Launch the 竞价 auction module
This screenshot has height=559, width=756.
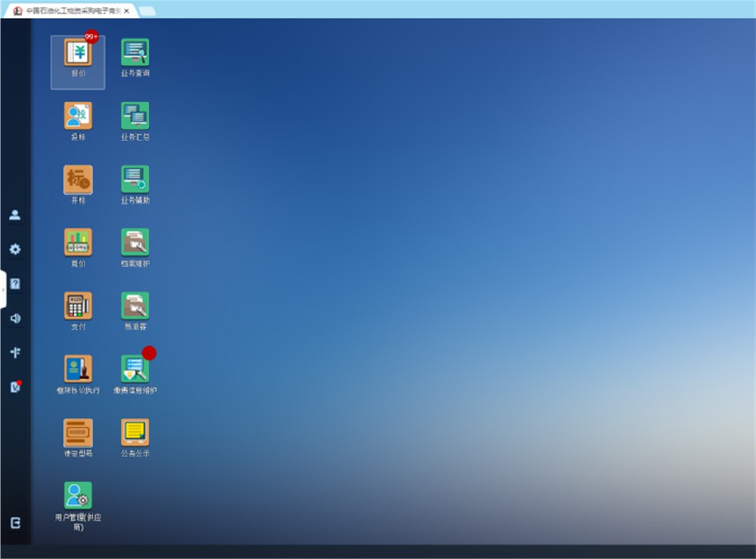point(78,242)
